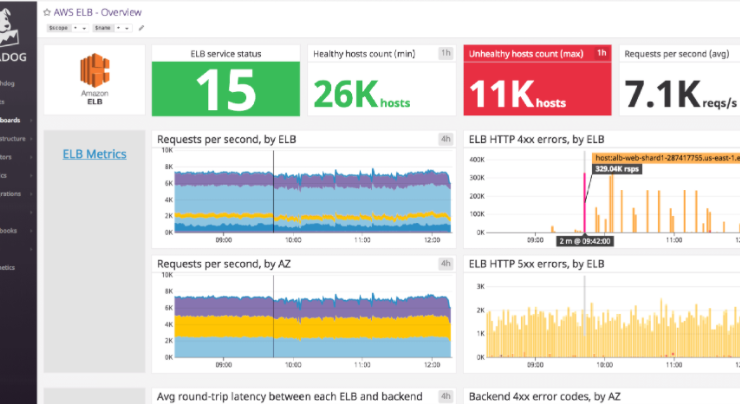740x404 pixels.
Task: Click the 2 m @ 09:42:00 time label
Action: coord(585,241)
